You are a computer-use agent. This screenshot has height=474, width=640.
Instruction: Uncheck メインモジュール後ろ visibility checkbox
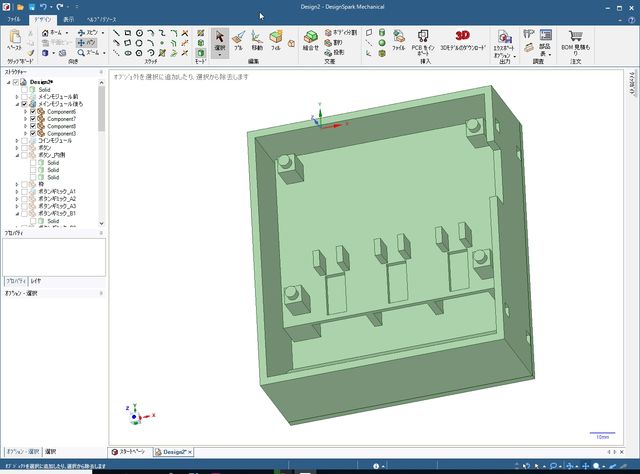(x=24, y=104)
